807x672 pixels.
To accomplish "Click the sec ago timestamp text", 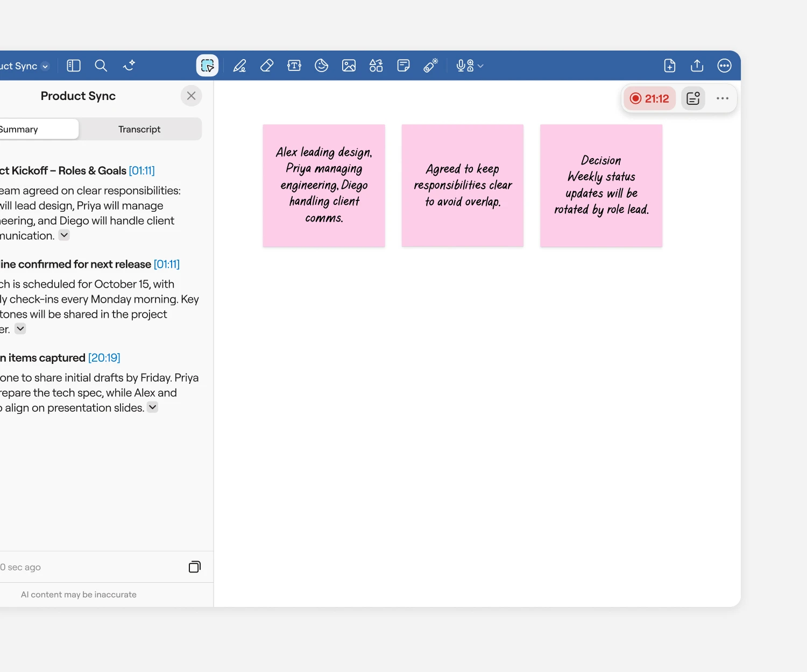I will coord(20,567).
